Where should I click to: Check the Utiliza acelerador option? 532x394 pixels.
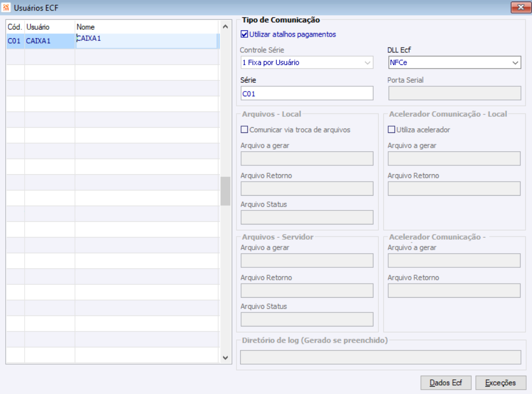(391, 130)
